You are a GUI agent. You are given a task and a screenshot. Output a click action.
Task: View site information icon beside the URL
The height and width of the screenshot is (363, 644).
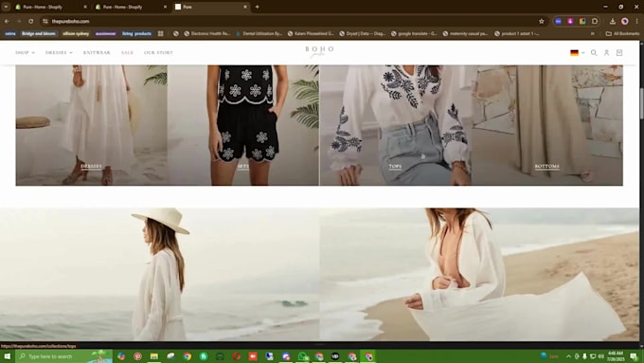pyautogui.click(x=45, y=21)
